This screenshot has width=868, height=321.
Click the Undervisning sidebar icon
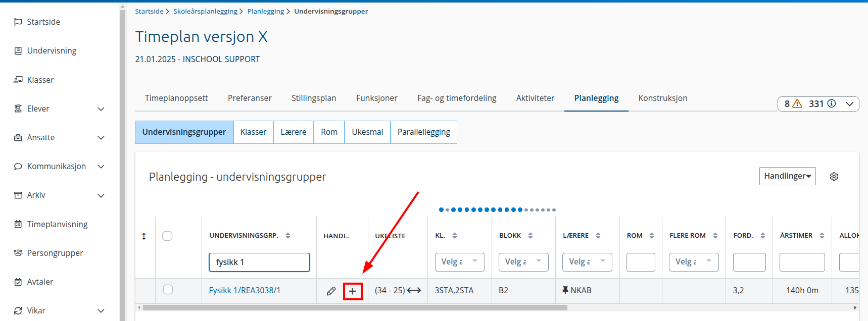click(x=18, y=50)
